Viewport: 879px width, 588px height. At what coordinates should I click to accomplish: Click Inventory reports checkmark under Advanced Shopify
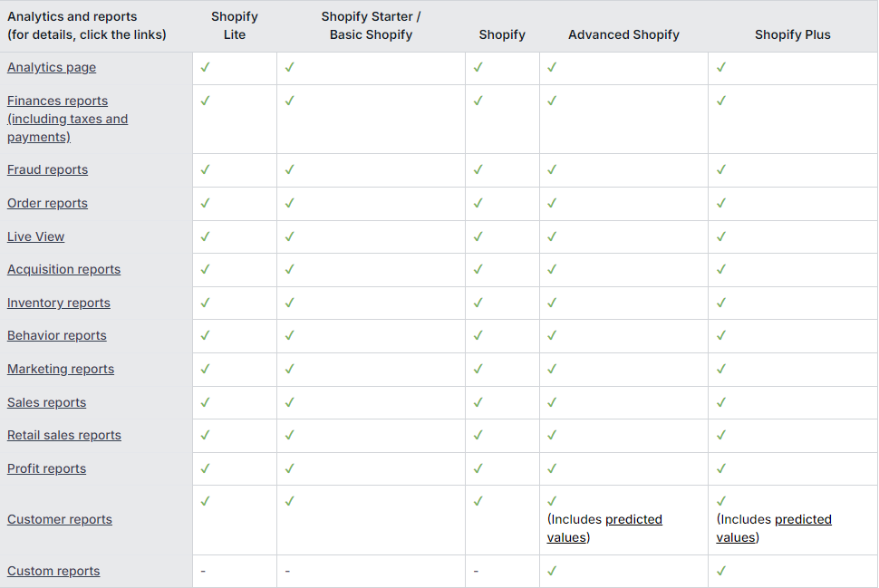(x=552, y=303)
